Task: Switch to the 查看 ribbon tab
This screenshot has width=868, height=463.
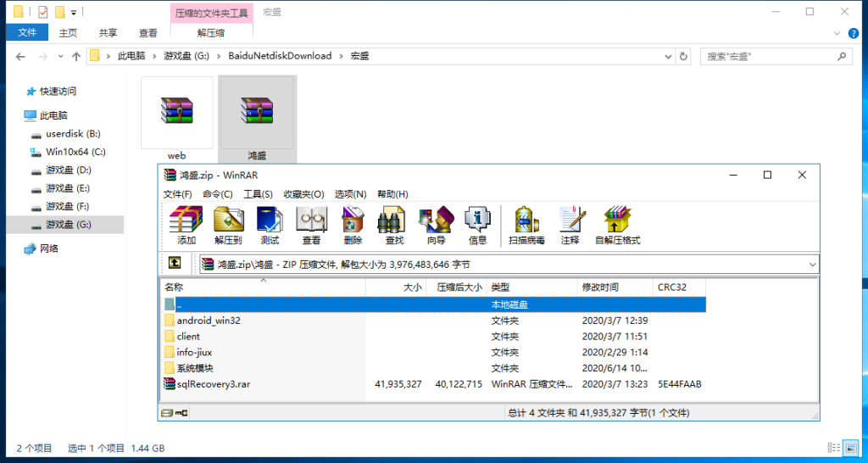Action: (x=147, y=33)
